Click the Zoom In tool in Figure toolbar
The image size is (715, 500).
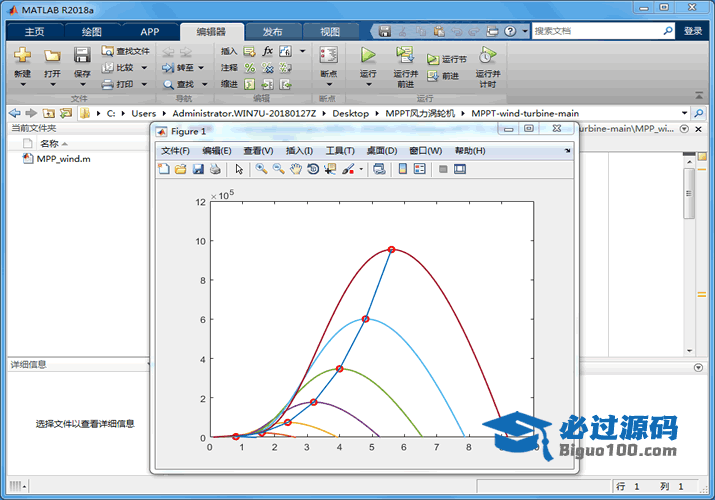[x=261, y=169]
